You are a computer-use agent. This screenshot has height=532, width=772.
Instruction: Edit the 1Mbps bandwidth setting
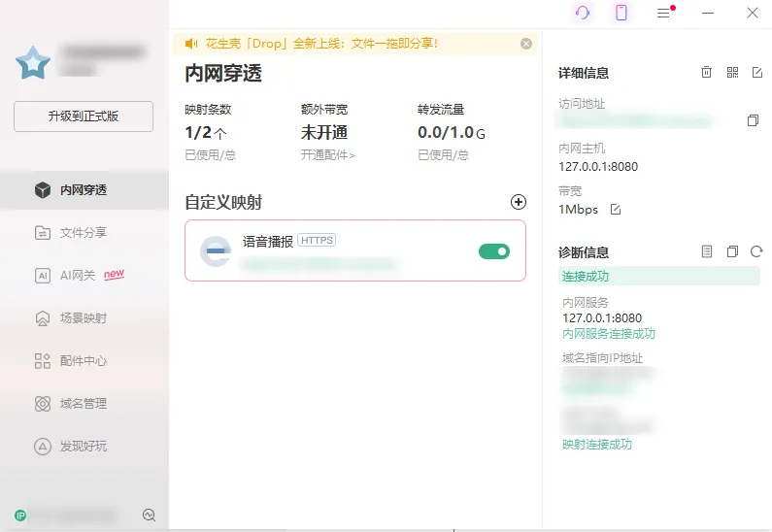[616, 210]
